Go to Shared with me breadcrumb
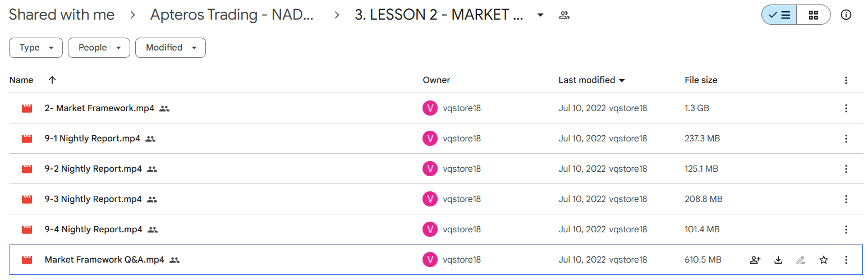This screenshot has width=868, height=280. 62,15
